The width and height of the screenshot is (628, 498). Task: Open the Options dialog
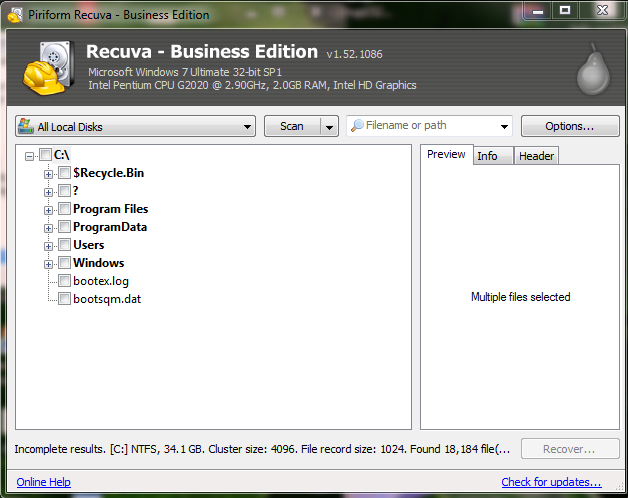click(x=570, y=126)
